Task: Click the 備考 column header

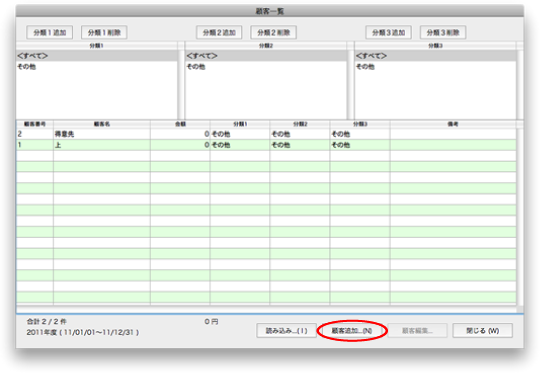Action: [x=453, y=124]
